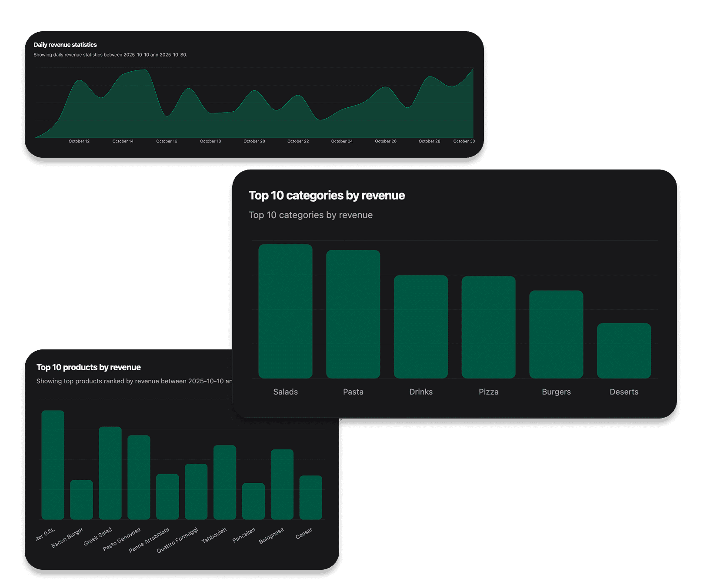
Task: Select the Bacon Burger product bar
Action: coord(81,500)
